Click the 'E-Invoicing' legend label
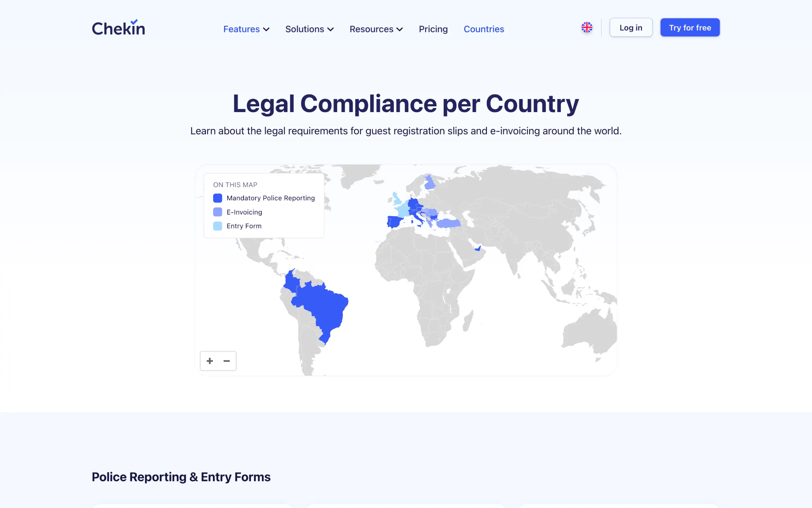This screenshot has width=812, height=508. [244, 212]
